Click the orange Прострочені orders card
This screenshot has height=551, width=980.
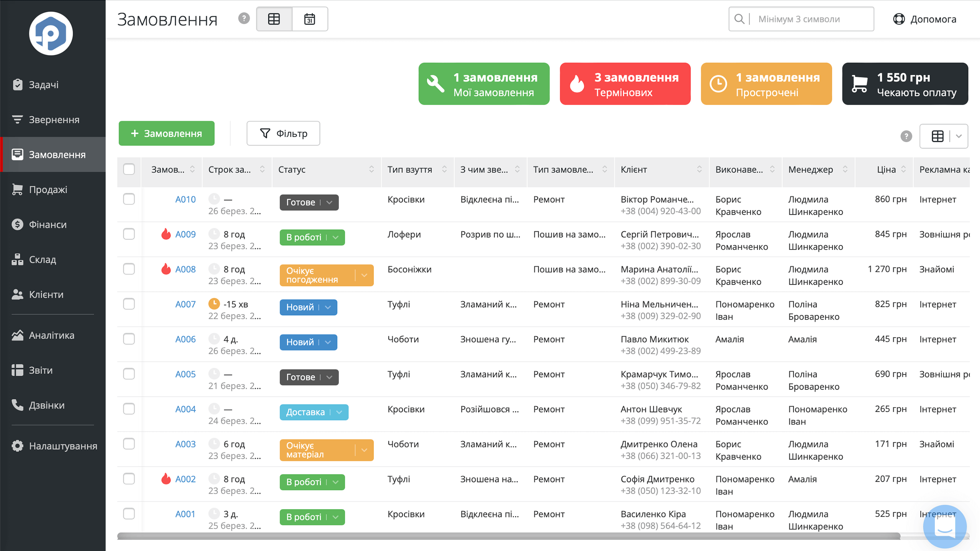click(766, 84)
